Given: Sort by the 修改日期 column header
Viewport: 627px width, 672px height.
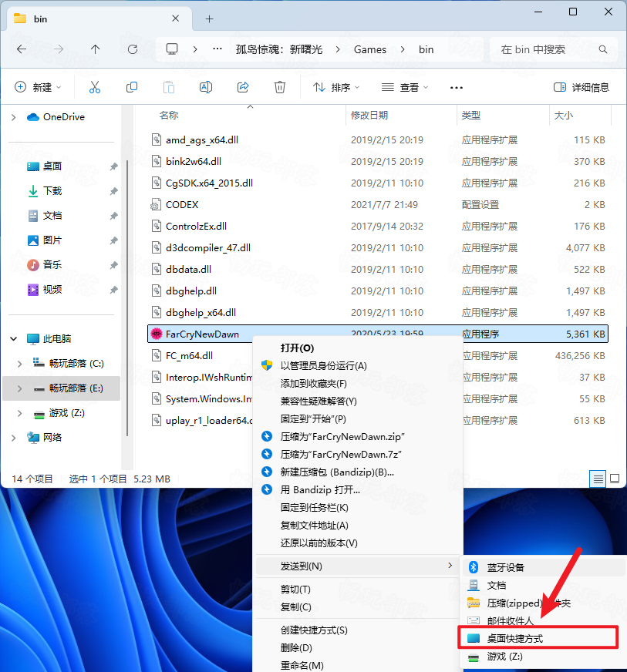Looking at the screenshot, I should tap(369, 116).
